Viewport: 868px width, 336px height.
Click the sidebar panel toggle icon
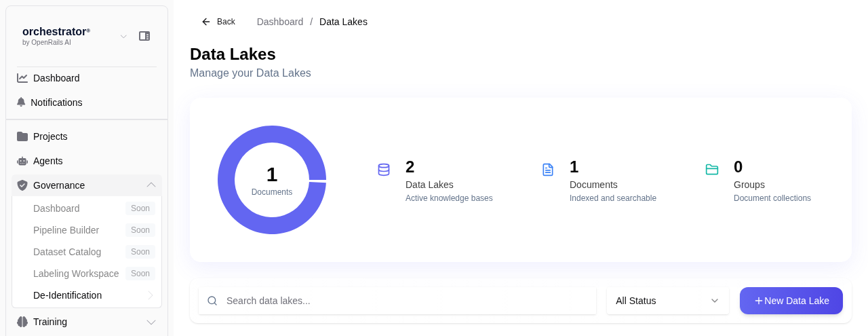144,36
